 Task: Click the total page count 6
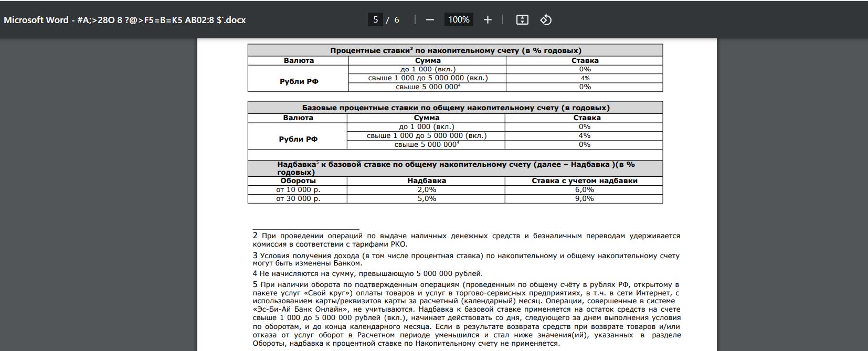point(397,20)
